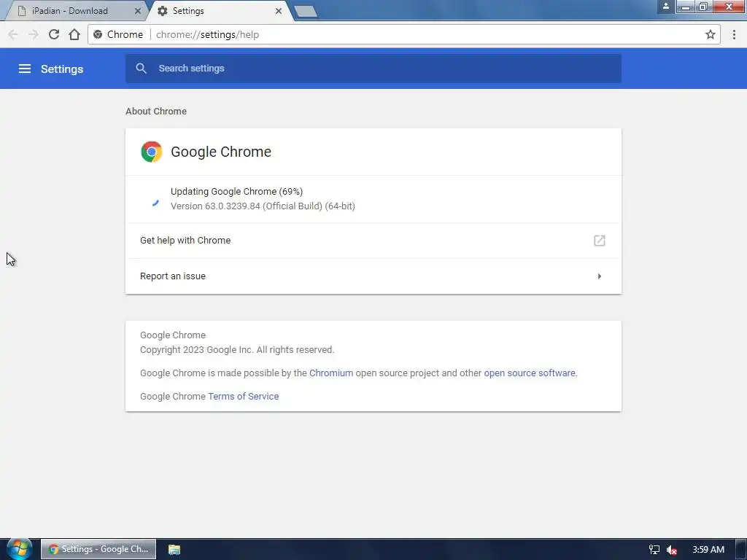Click the Version 63.0.3239.84 text
The image size is (747, 560).
point(263,206)
